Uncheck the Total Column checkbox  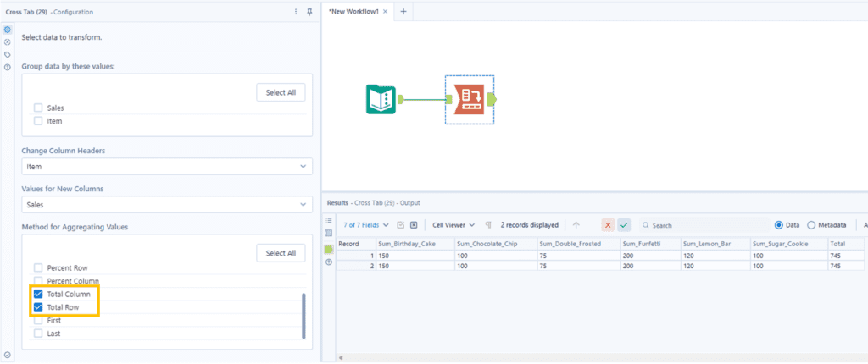38,294
